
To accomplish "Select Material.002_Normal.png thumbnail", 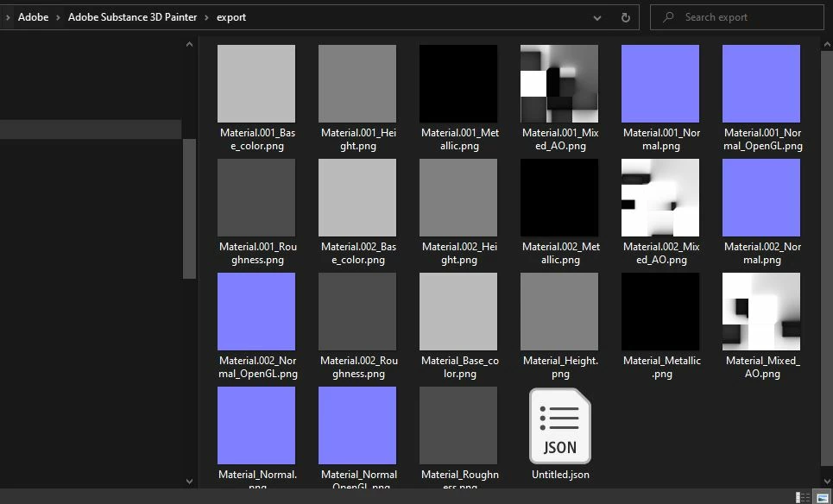I will (760, 198).
